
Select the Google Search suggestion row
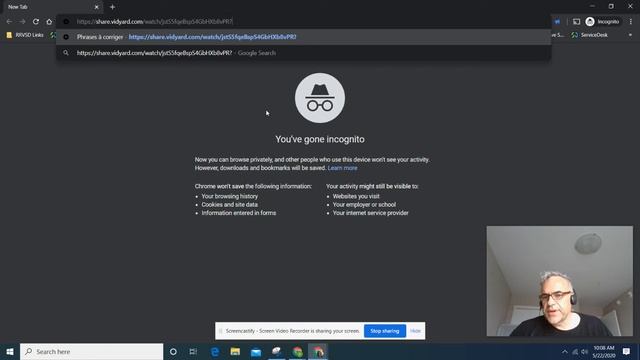click(x=303, y=53)
